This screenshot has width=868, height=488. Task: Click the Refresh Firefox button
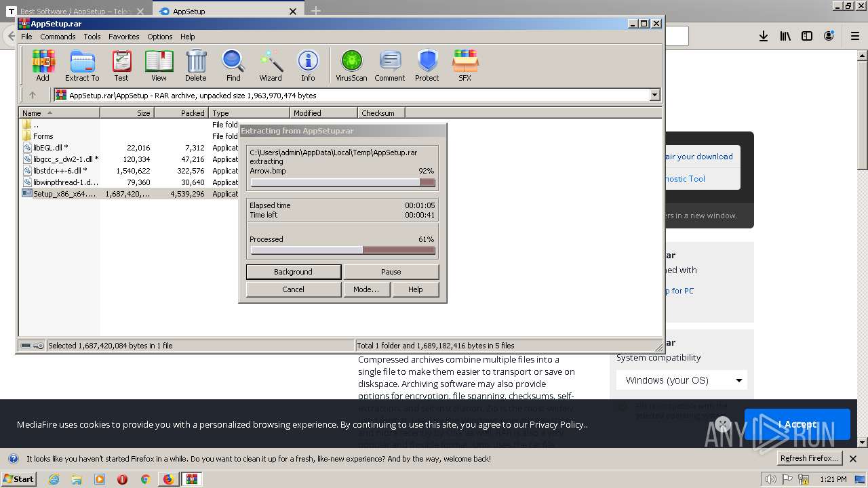[809, 458]
